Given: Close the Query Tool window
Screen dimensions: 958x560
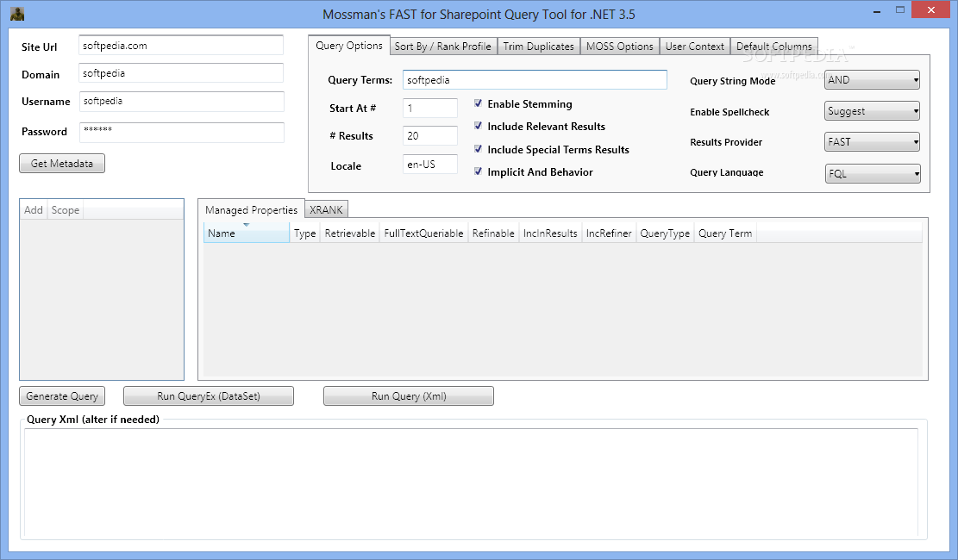Looking at the screenshot, I should point(930,9).
